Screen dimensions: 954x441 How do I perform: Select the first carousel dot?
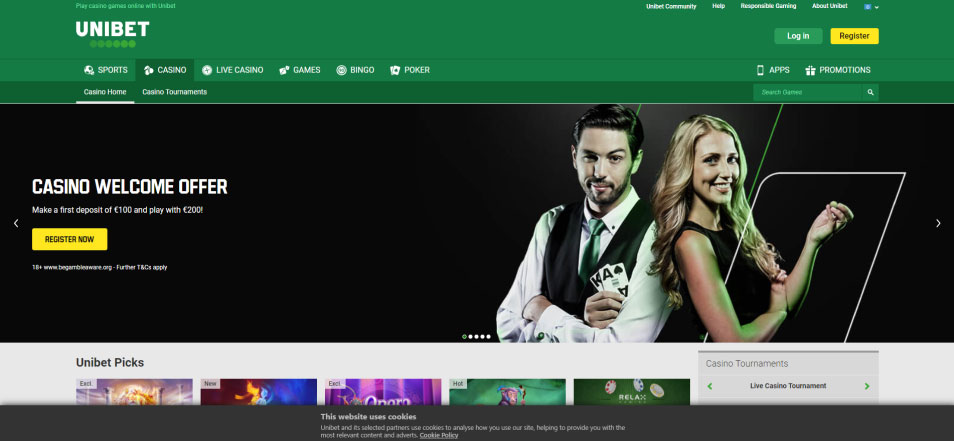click(464, 336)
